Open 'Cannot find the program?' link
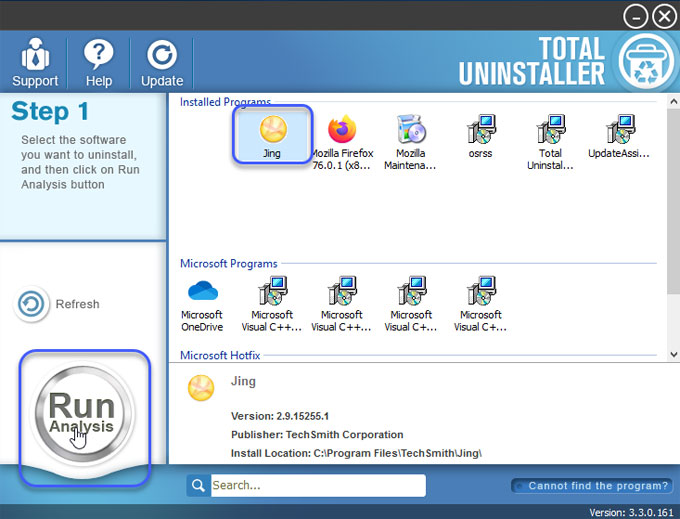The width and height of the screenshot is (680, 519). coord(592,486)
